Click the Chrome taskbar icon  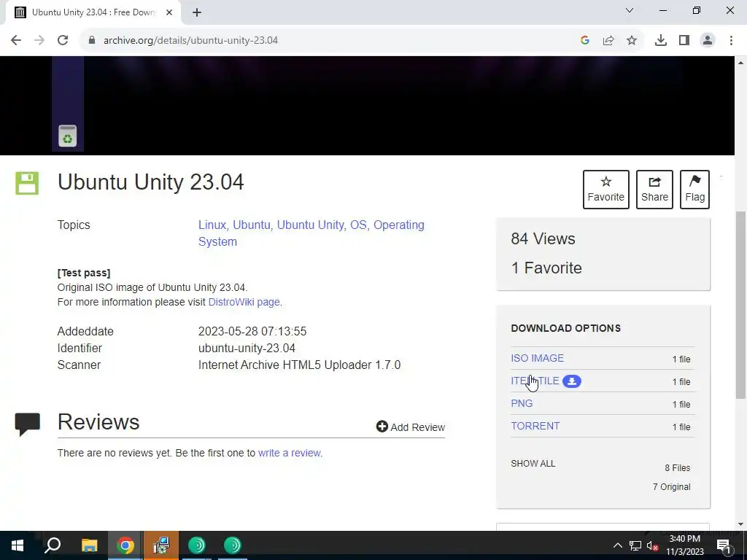(125, 545)
